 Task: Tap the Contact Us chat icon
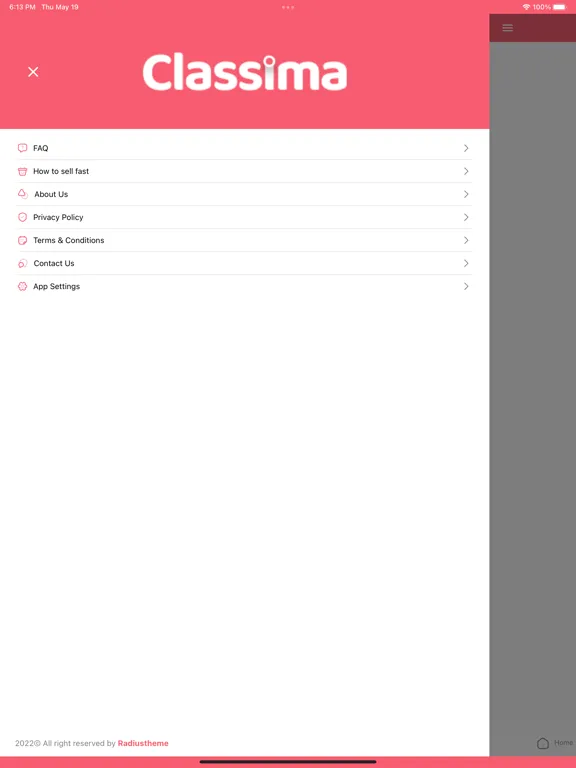pyautogui.click(x=23, y=264)
